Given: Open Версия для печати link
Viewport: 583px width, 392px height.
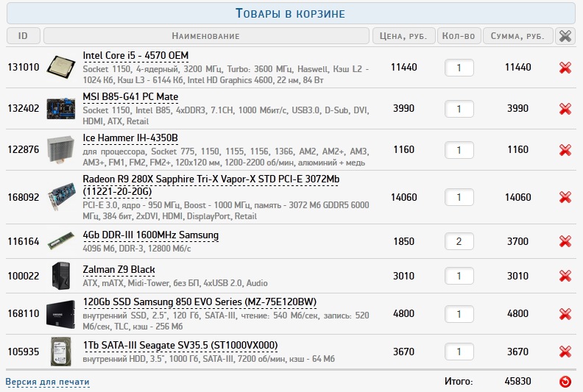Looking at the screenshot, I should [x=47, y=382].
